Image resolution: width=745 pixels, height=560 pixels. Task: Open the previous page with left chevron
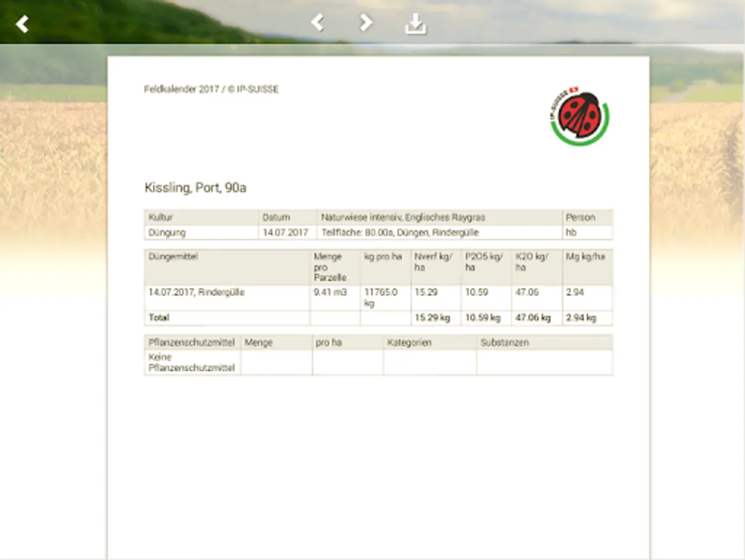click(317, 22)
